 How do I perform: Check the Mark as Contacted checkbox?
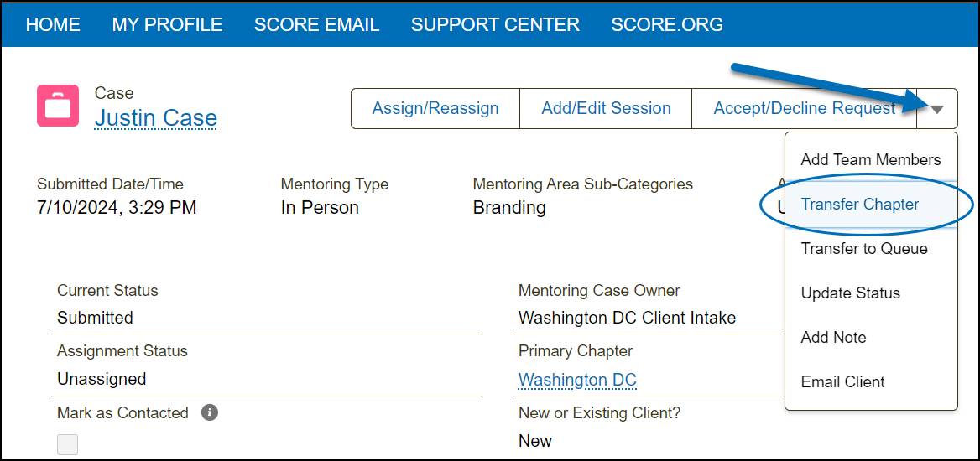click(67, 444)
